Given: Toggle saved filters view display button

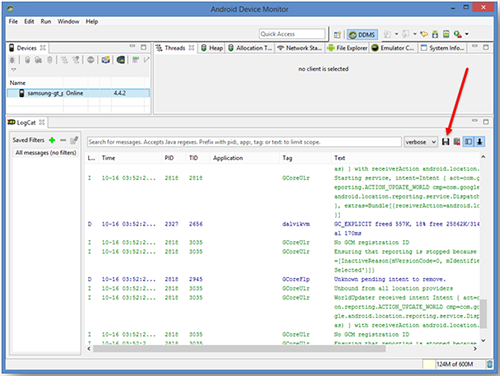Looking at the screenshot, I should [x=468, y=142].
